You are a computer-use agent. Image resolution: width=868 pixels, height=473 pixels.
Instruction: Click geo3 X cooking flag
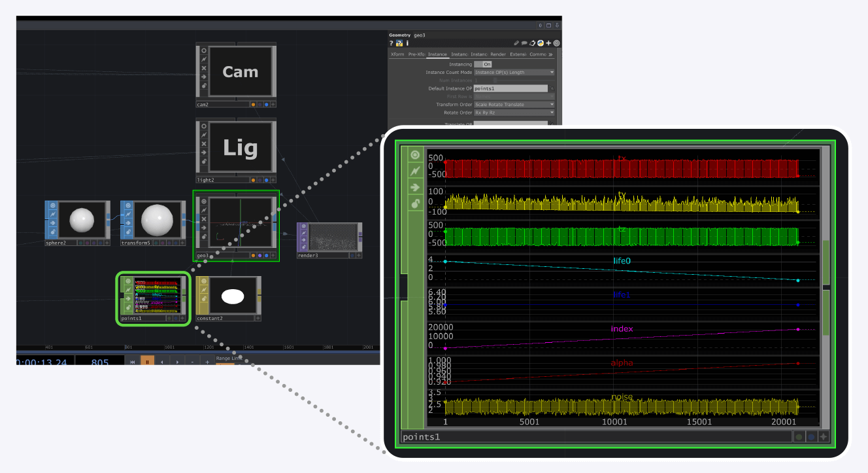[x=204, y=219]
